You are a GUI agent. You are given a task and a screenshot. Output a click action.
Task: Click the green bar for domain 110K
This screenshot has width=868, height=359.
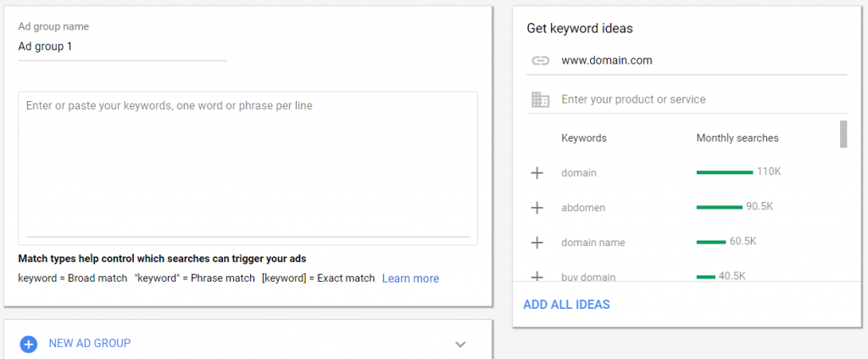point(724,172)
